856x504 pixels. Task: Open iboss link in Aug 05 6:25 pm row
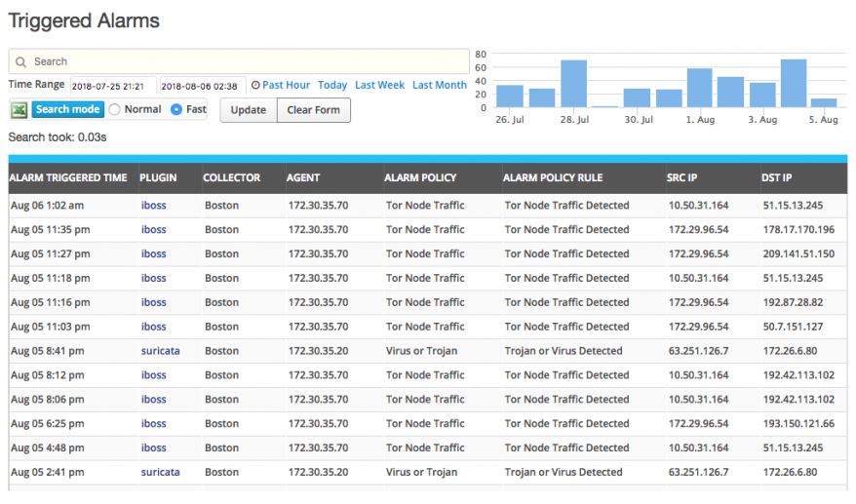pyautogui.click(x=153, y=423)
